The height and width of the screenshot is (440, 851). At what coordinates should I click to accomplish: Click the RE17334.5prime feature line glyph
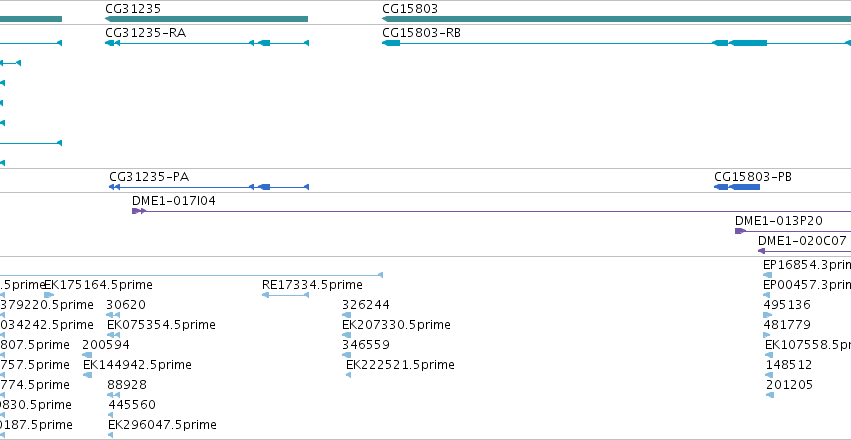(x=285, y=295)
